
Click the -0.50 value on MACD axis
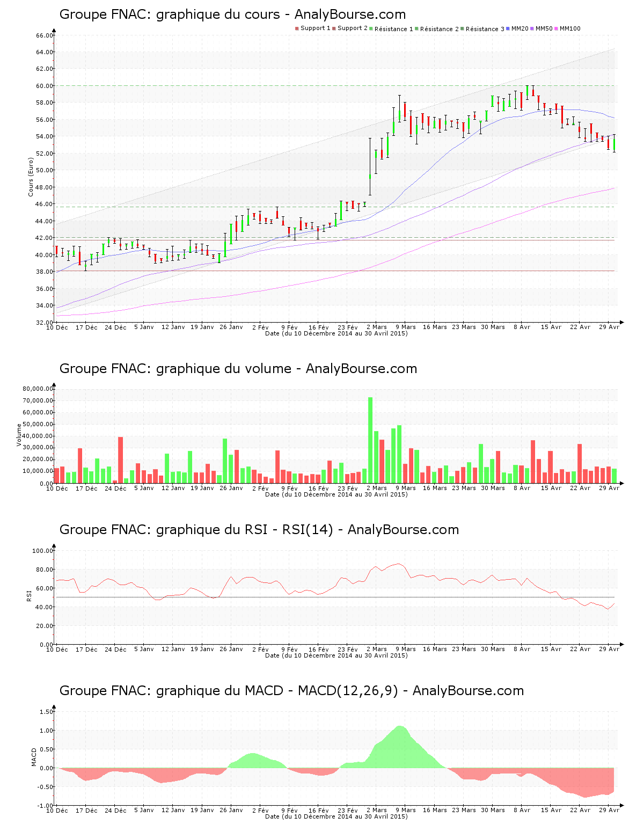[45, 787]
